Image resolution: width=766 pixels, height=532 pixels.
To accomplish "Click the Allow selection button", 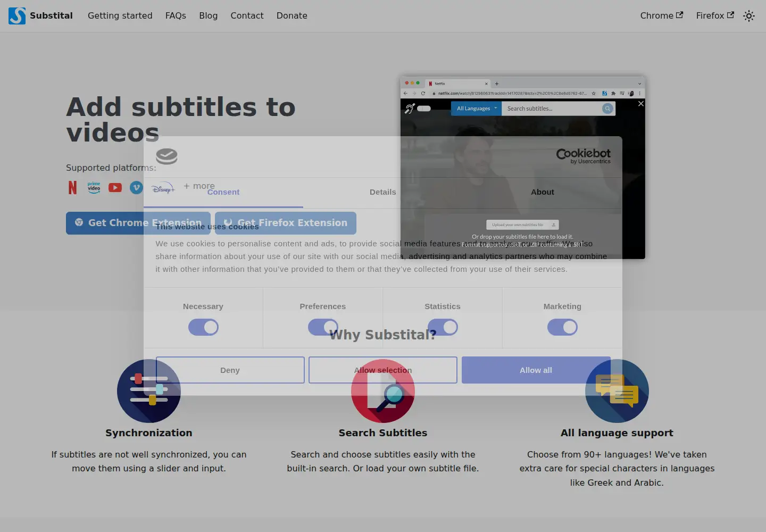I will click(x=383, y=370).
